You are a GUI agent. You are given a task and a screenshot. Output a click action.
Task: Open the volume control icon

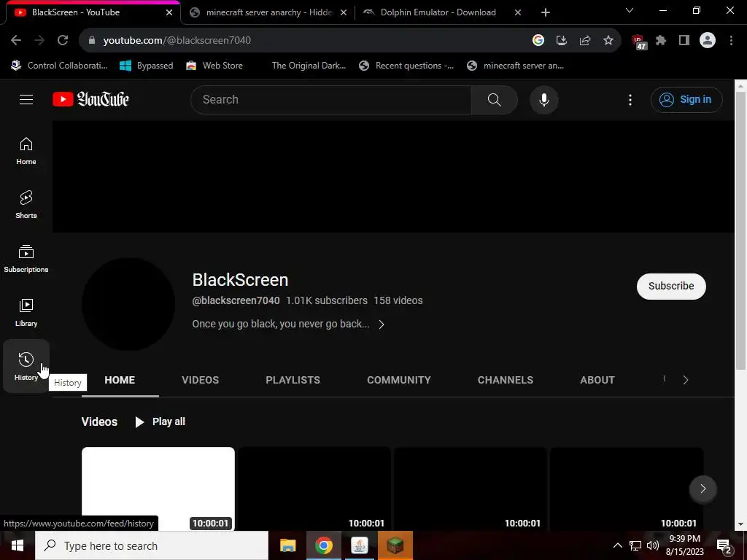[x=653, y=545]
